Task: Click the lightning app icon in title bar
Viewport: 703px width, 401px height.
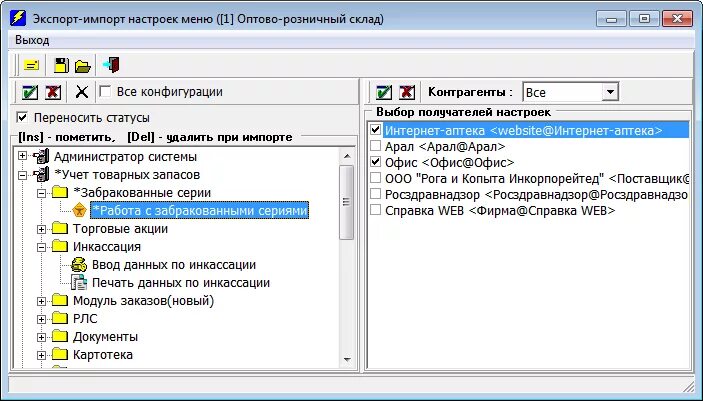Action: point(18,18)
